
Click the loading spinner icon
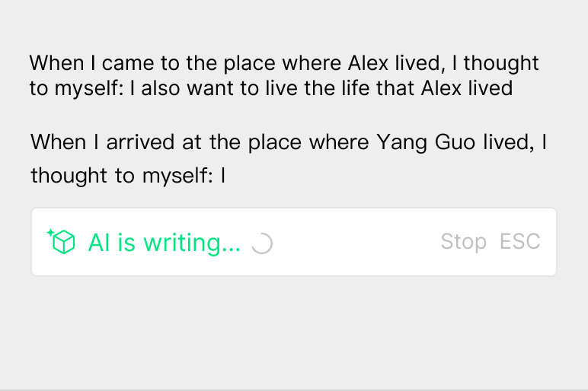(261, 243)
